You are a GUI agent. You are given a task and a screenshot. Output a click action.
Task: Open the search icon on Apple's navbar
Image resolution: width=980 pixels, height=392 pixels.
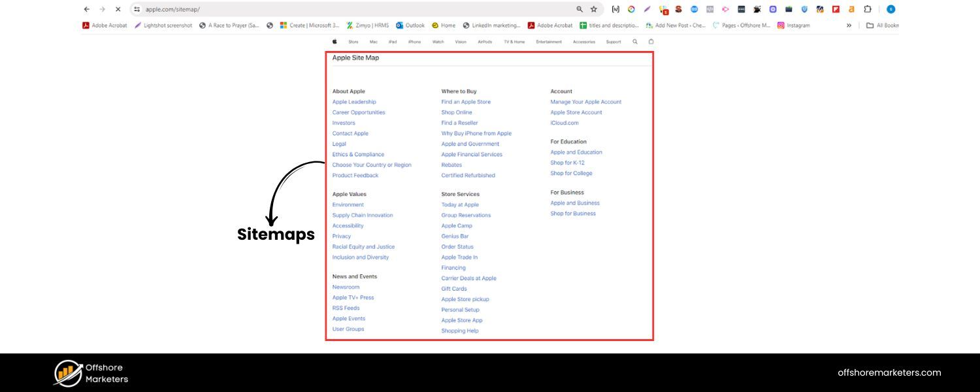[x=634, y=41]
